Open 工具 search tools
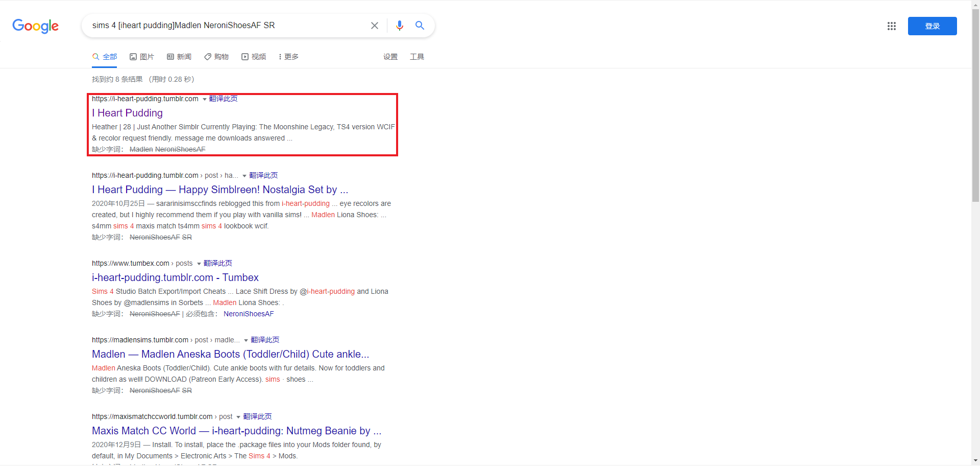 [417, 57]
